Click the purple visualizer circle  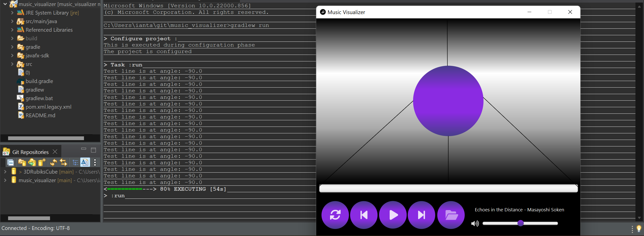click(448, 101)
